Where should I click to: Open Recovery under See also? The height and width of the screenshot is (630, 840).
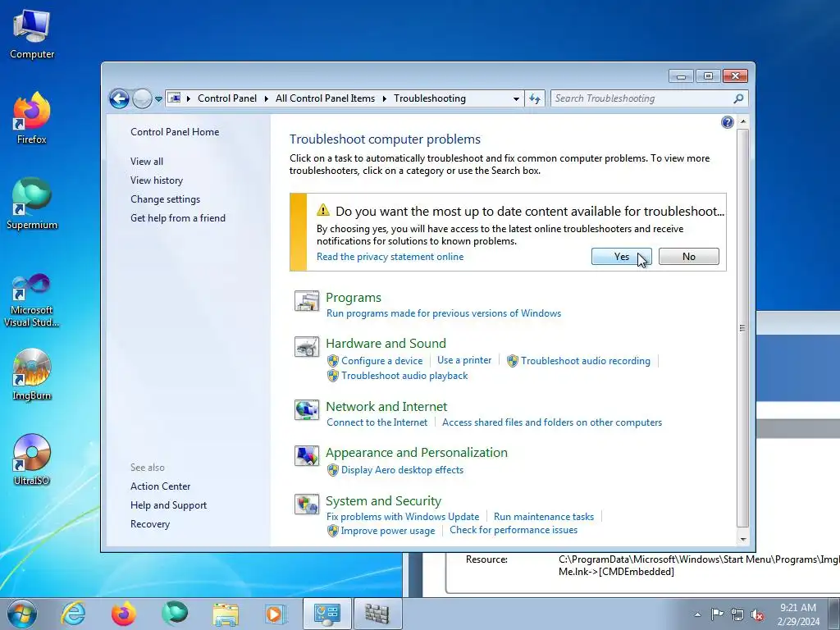(150, 524)
